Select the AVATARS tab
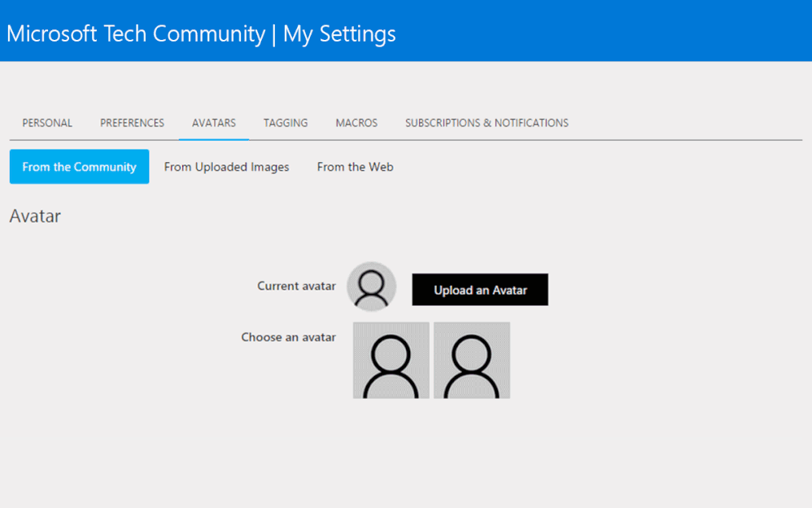Screen dimensions: 812x508 tap(214, 123)
